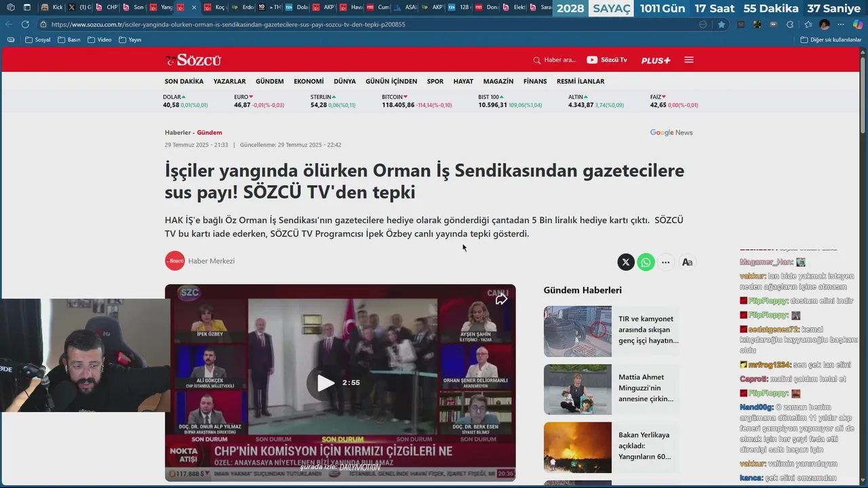Image resolution: width=868 pixels, height=488 pixels.
Task: Share article via WhatsApp
Action: (646, 262)
